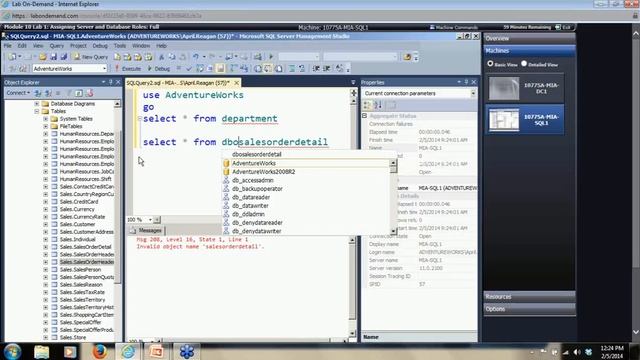Expand the FileTables node
Viewport: 640px width, 360px height.
click(x=46, y=126)
